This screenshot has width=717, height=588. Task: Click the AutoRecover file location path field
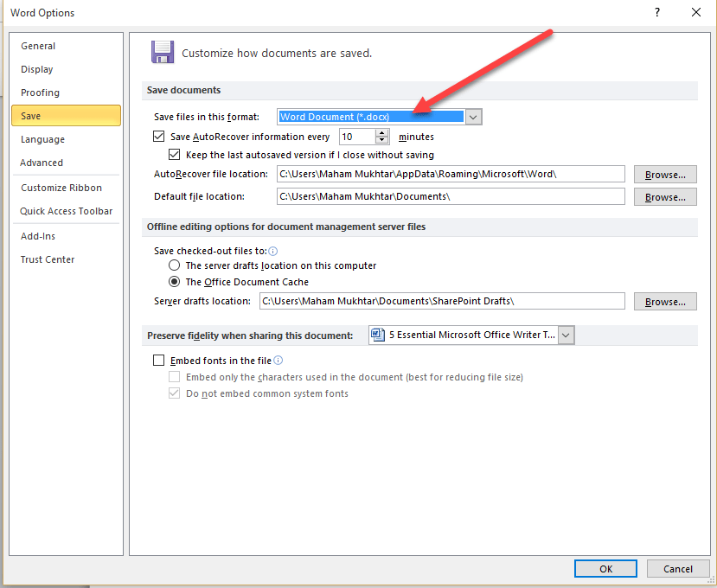point(451,174)
